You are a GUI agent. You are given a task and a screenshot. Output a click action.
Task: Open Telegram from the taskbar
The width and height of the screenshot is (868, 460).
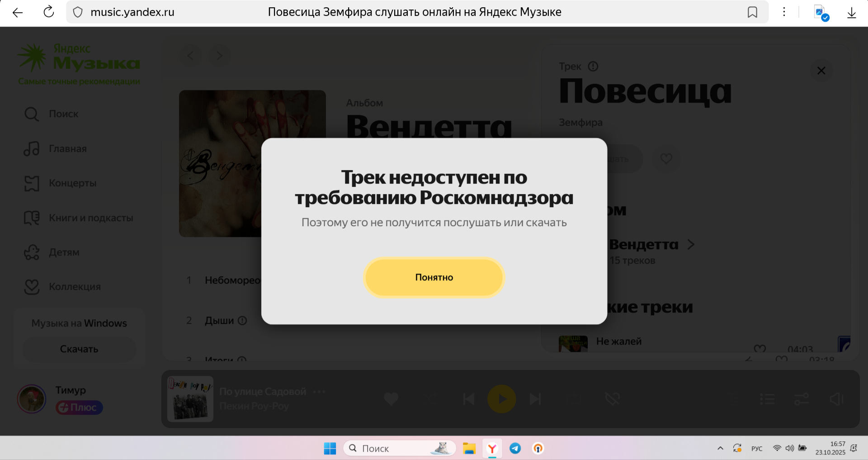tap(515, 448)
